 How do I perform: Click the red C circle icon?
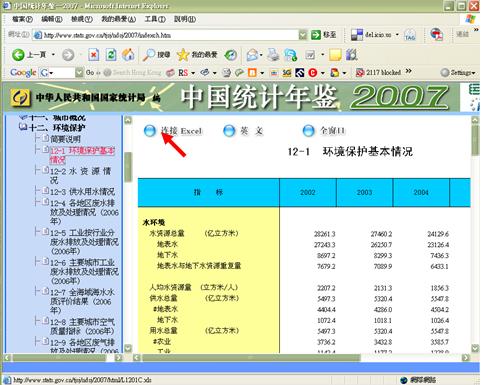[312, 73]
